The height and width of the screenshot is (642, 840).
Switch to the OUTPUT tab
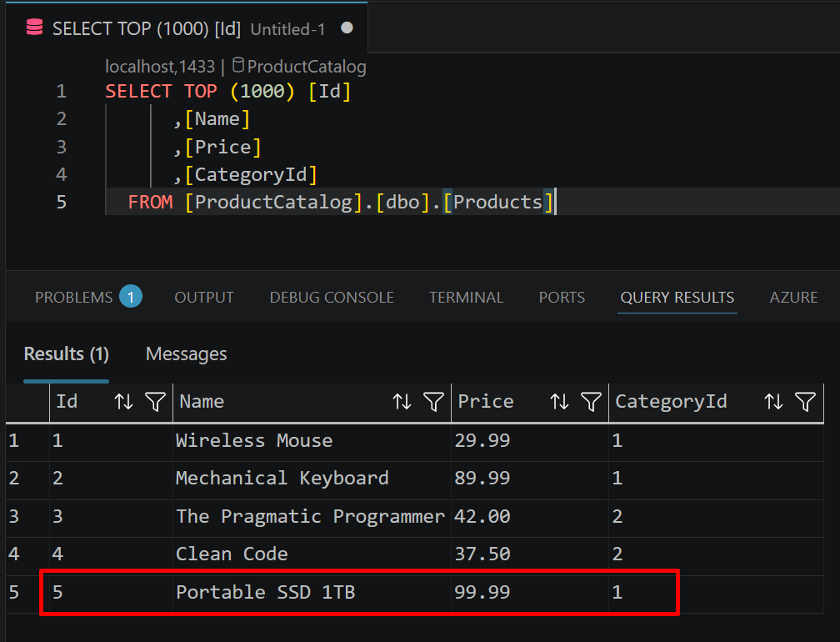click(x=204, y=298)
